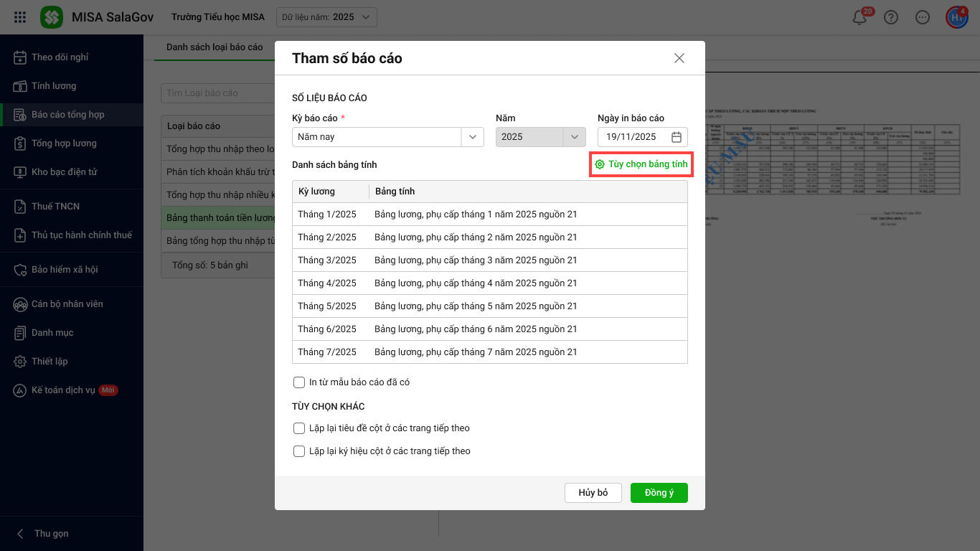Viewport: 980px width, 551px height.
Task: Open the help question mark icon
Action: tap(891, 18)
